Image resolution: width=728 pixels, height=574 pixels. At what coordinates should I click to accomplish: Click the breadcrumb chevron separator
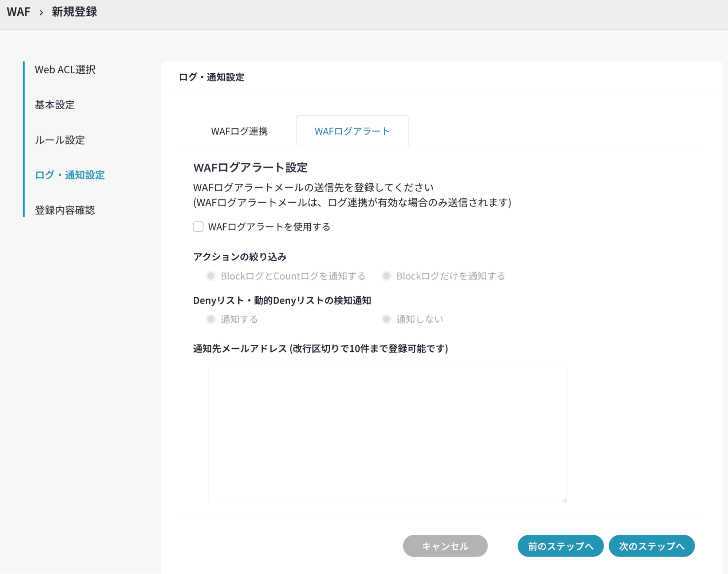(x=41, y=12)
